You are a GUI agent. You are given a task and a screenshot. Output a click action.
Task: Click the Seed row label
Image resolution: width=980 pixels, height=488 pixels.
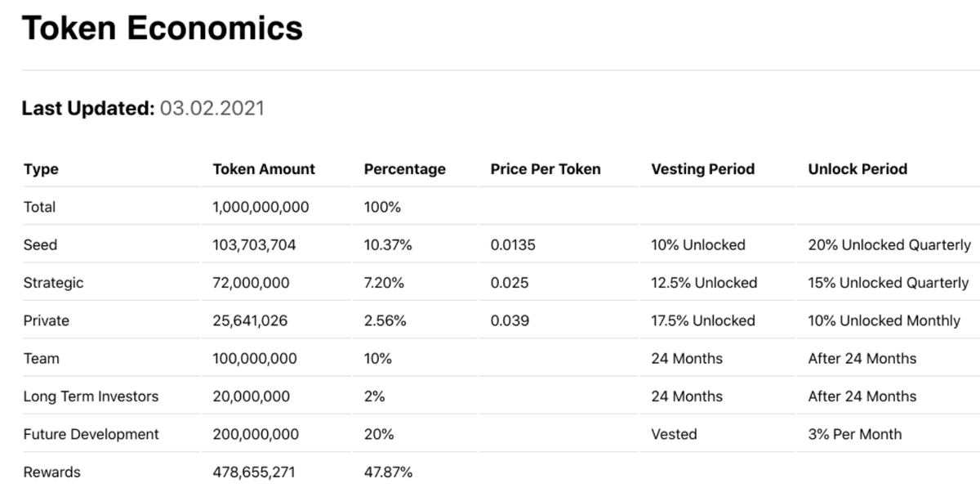[40, 244]
